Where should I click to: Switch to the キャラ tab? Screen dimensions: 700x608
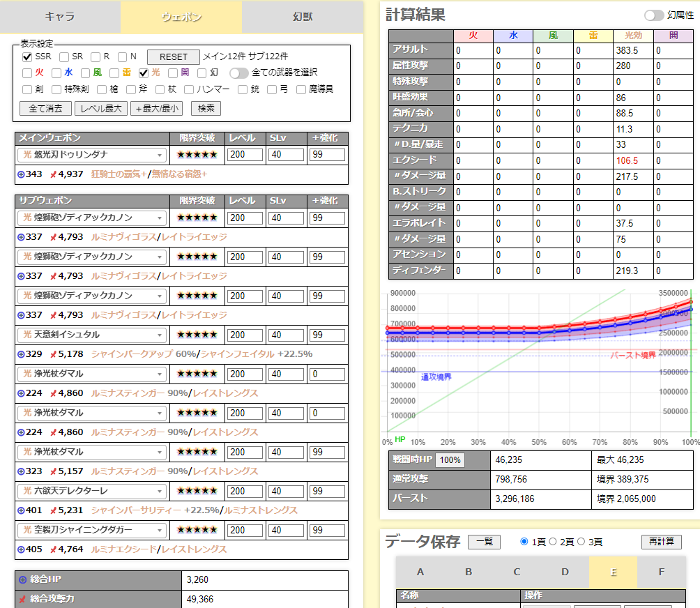click(60, 17)
